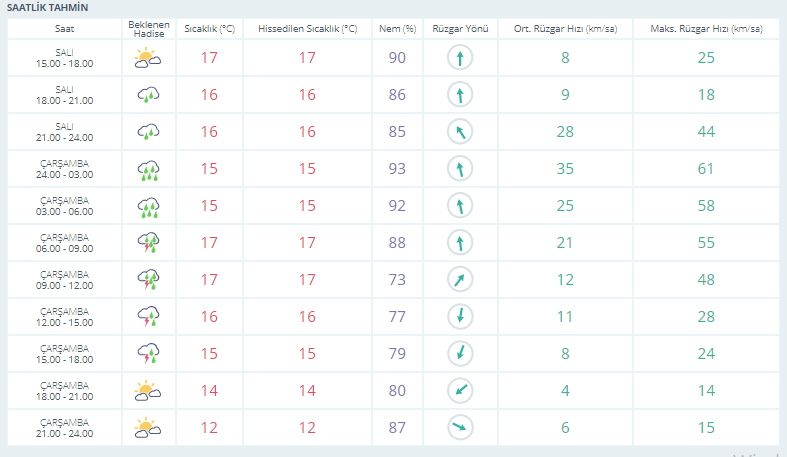This screenshot has height=457, width=787.
Task: Click wind direction arrow for Salı 21.00 - 24.00
Action: pyautogui.click(x=460, y=132)
